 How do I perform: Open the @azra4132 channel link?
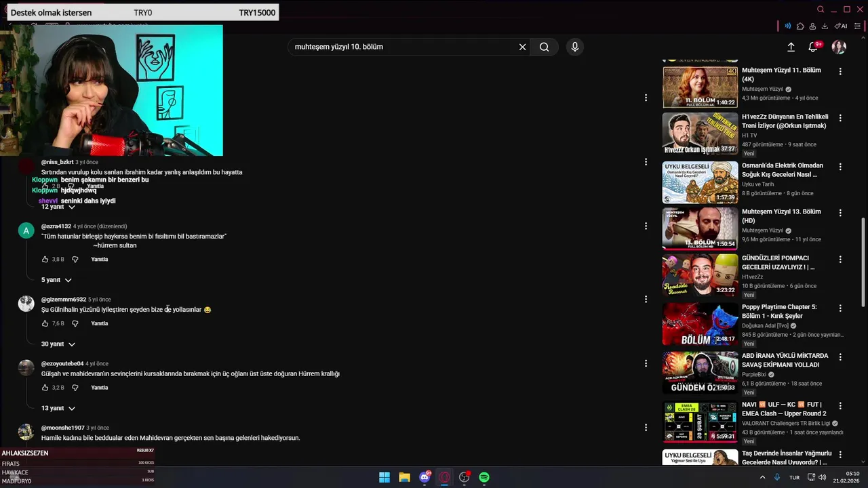tap(56, 226)
